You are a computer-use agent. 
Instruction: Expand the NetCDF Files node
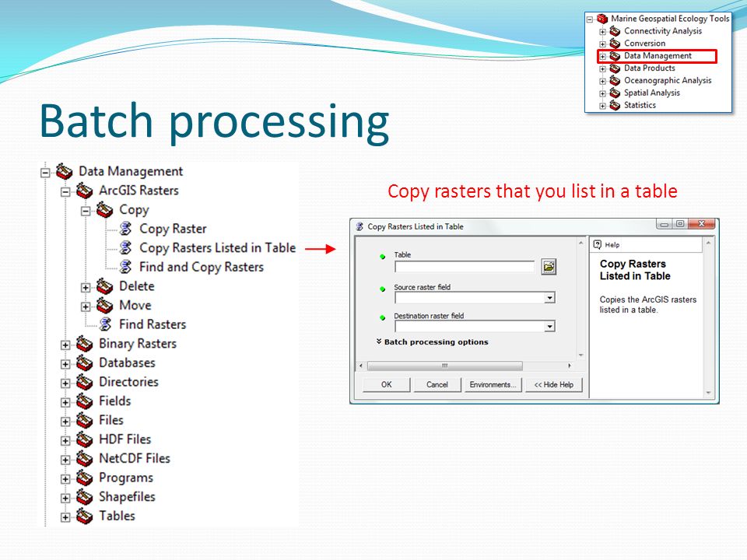click(x=65, y=460)
